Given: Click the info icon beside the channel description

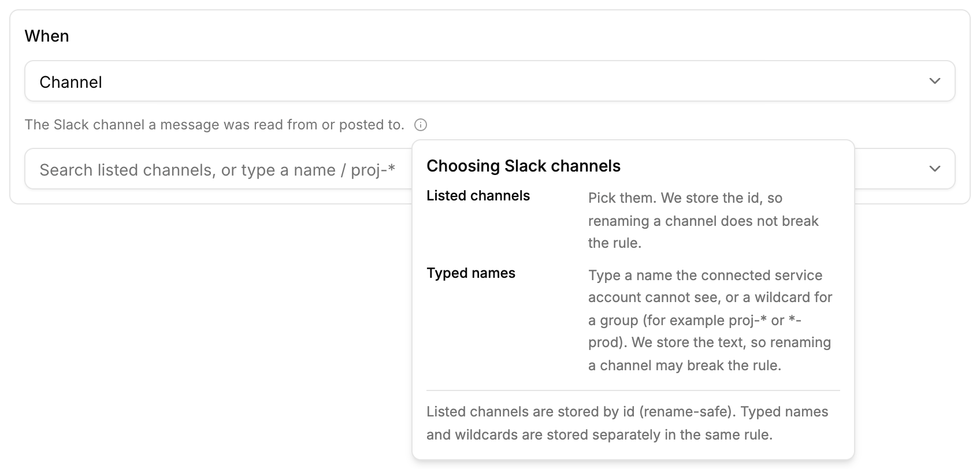Looking at the screenshot, I should click(x=421, y=125).
